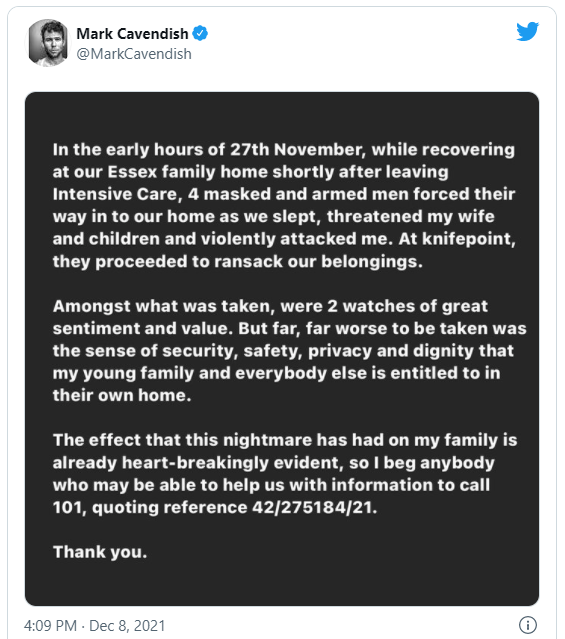565x639 pixels.
Task: Click the Twitter bird logo icon
Action: click(x=527, y=31)
